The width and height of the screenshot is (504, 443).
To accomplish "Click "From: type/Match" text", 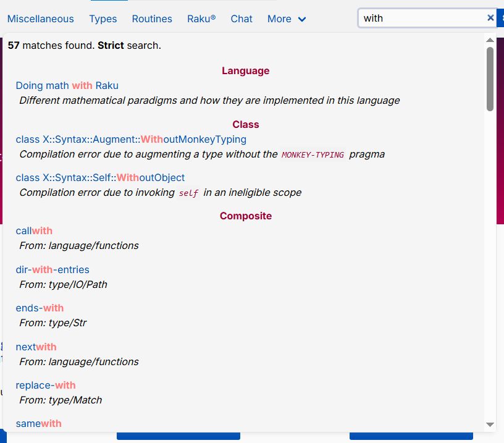I will pos(61,400).
